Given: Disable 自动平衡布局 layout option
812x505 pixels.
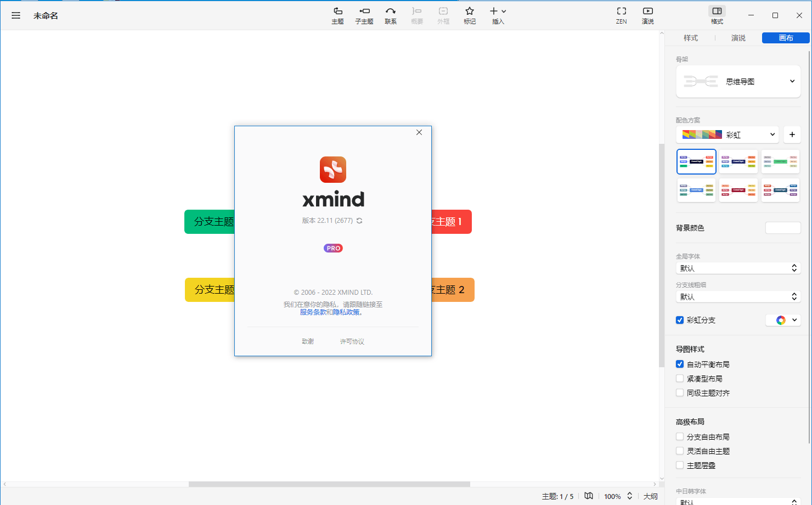Looking at the screenshot, I should click(x=679, y=363).
